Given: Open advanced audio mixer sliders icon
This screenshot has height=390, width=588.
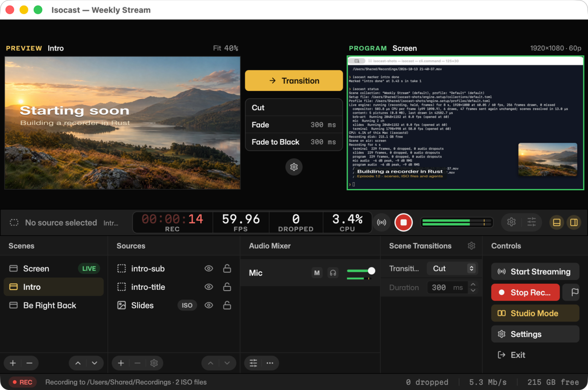Looking at the screenshot, I should (x=253, y=363).
